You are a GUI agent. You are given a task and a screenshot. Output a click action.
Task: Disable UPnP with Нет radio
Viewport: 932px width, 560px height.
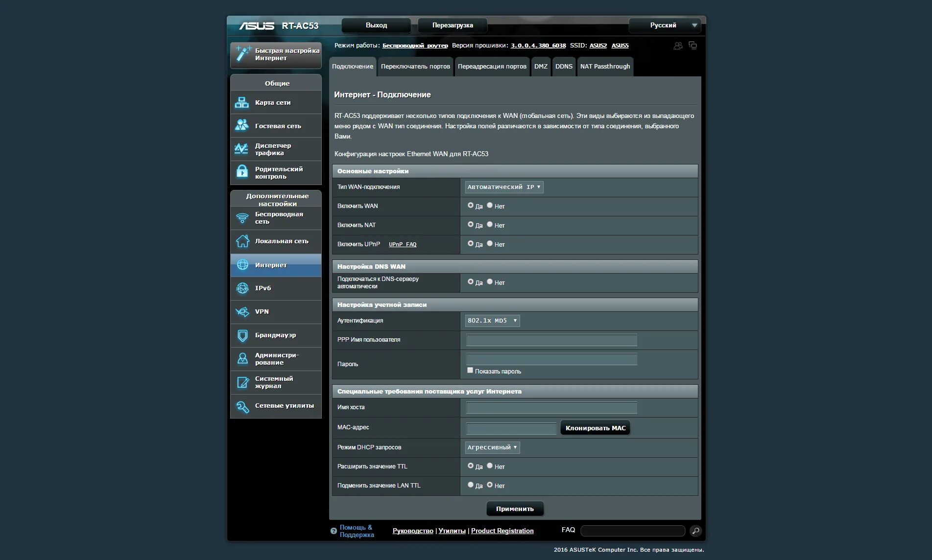(x=490, y=244)
